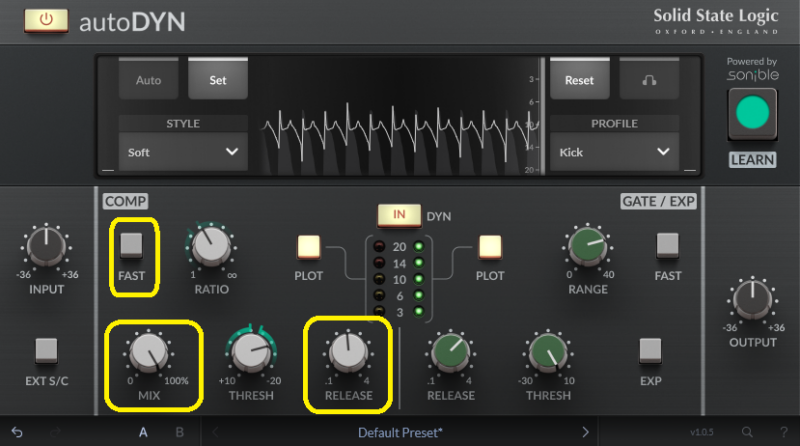Toggle the EXT S/C switch
The image size is (800, 446).
tap(46, 349)
